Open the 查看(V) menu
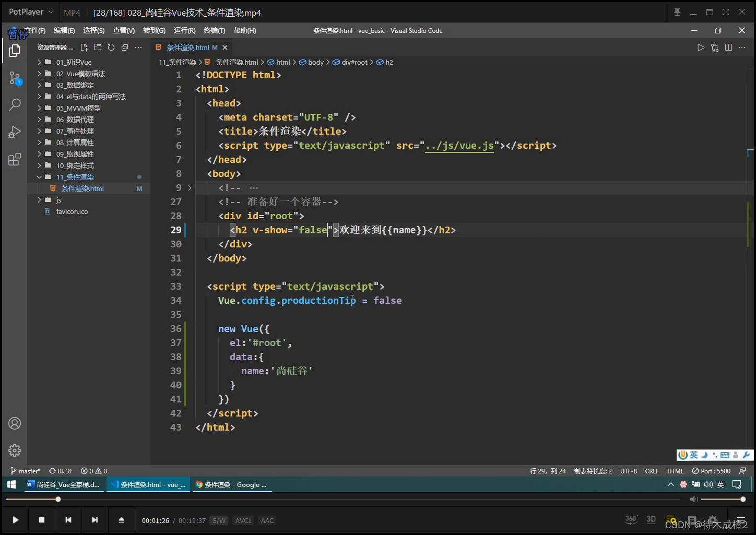The image size is (756, 535). click(124, 31)
